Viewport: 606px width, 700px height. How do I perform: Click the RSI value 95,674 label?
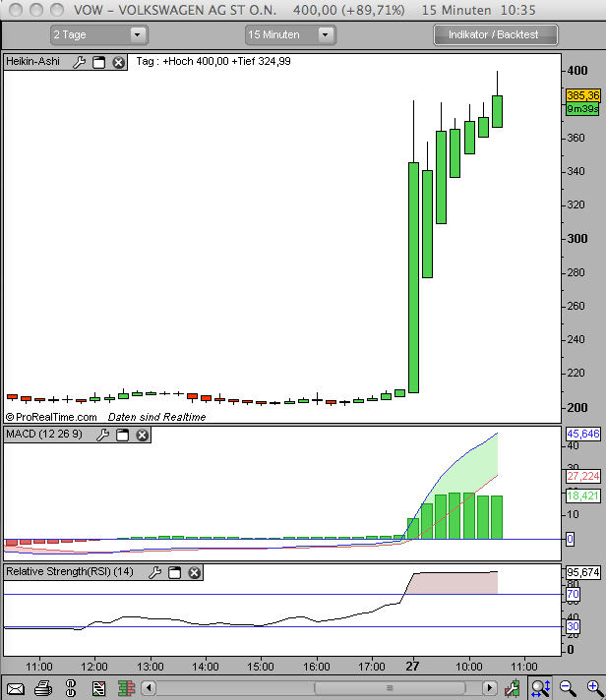(x=583, y=572)
